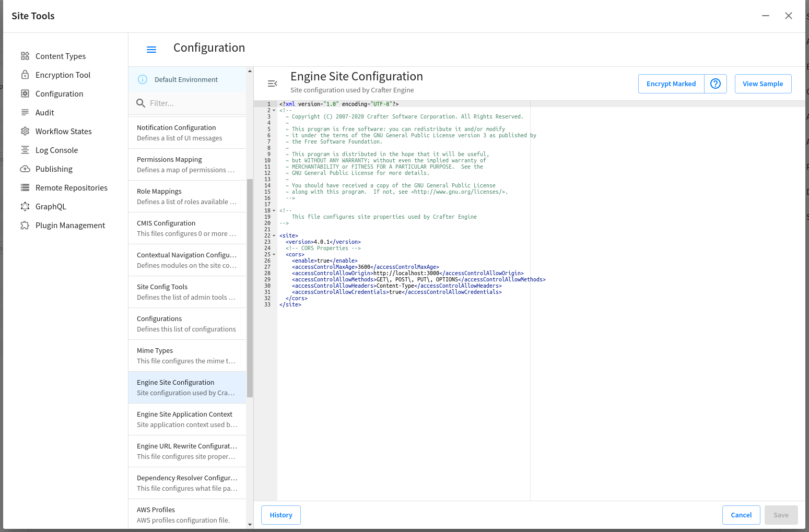The image size is (809, 532).
Task: Click the encryption help question mark icon
Action: point(716,84)
